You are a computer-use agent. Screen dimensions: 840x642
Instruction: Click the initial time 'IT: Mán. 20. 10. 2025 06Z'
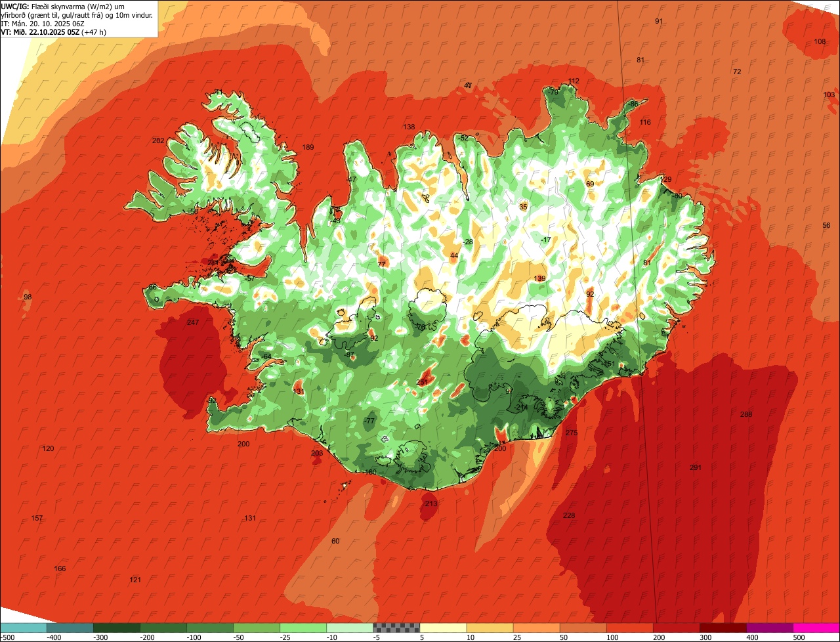pyautogui.click(x=43, y=23)
